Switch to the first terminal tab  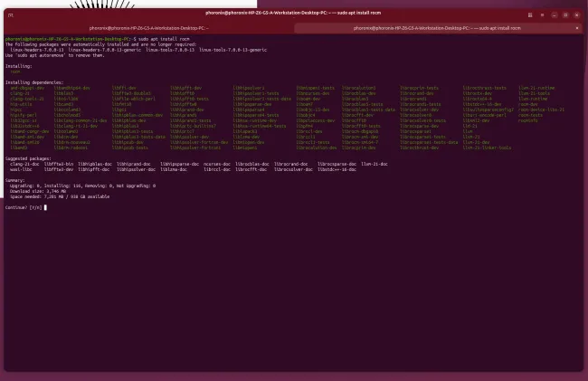pos(149,28)
